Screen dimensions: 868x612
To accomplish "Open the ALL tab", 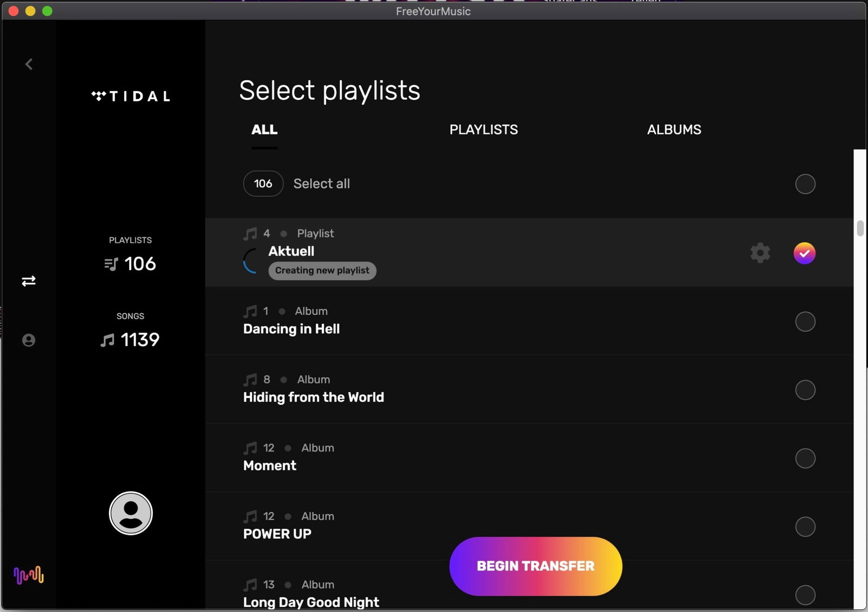I will pyautogui.click(x=264, y=130).
